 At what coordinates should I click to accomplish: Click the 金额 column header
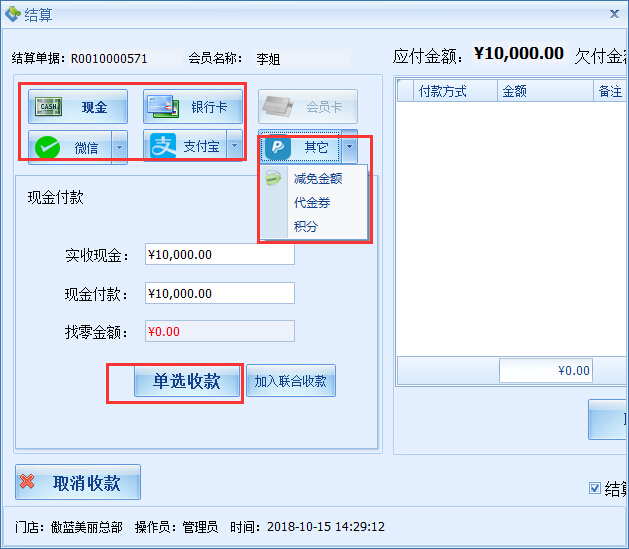(x=515, y=91)
